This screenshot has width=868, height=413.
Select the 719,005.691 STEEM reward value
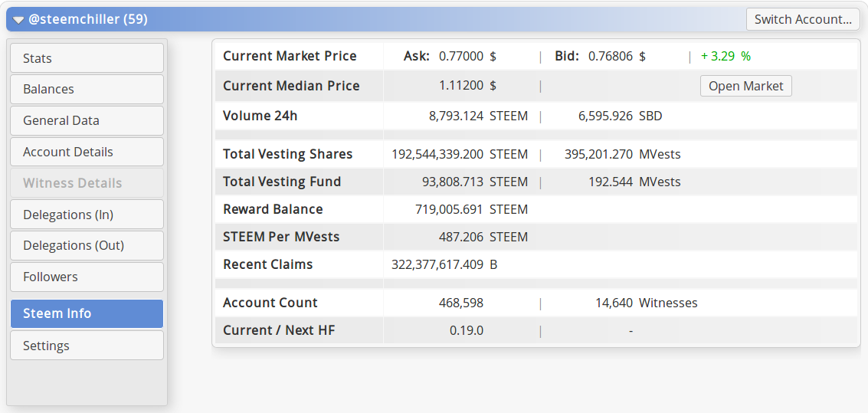tap(472, 209)
